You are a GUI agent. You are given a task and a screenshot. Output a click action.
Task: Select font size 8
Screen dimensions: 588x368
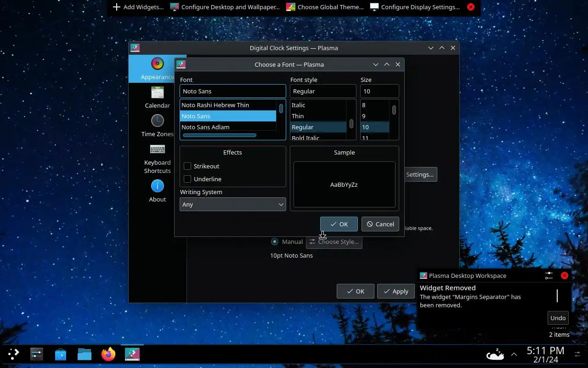click(375, 105)
